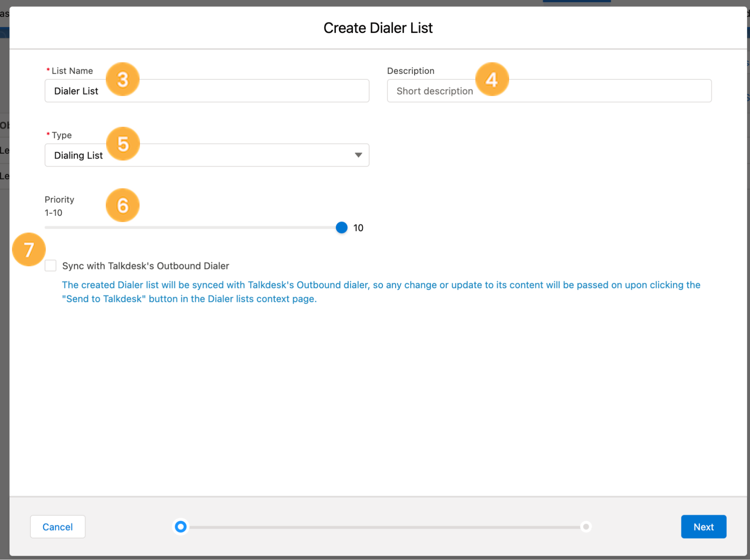750x560 pixels.
Task: Click the Next button
Action: coord(703,527)
